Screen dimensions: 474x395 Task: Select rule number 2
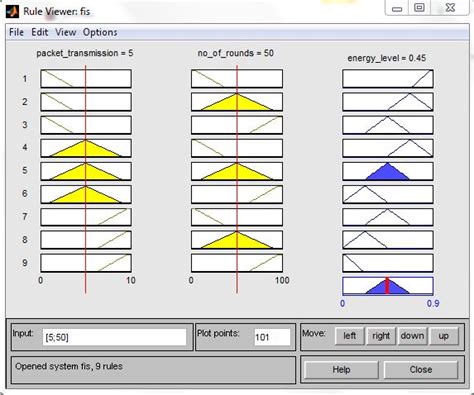pyautogui.click(x=25, y=102)
